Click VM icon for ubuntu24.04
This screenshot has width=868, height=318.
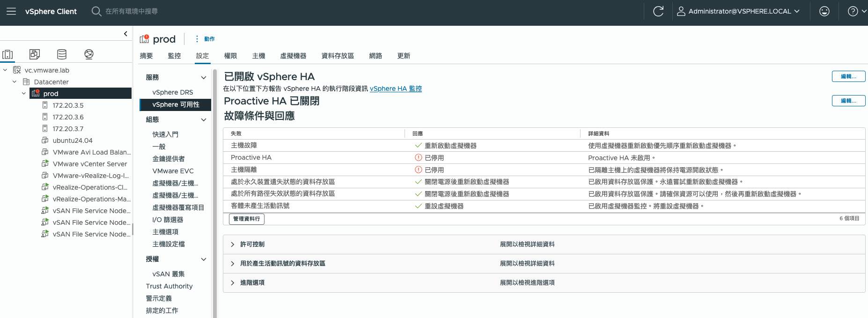point(45,141)
